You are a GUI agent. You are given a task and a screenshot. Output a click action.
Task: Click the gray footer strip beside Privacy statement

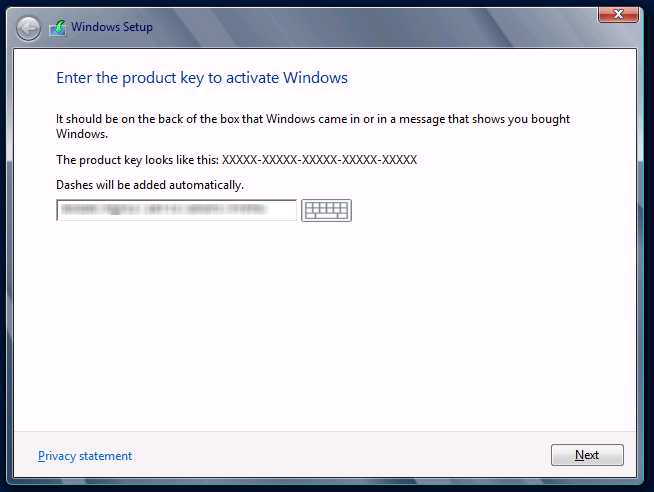(x=340, y=456)
